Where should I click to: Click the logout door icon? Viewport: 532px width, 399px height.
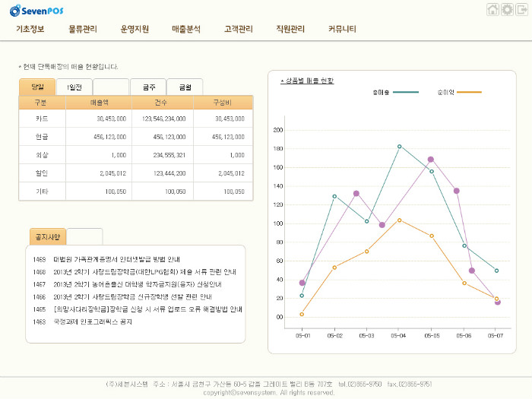[x=522, y=9]
